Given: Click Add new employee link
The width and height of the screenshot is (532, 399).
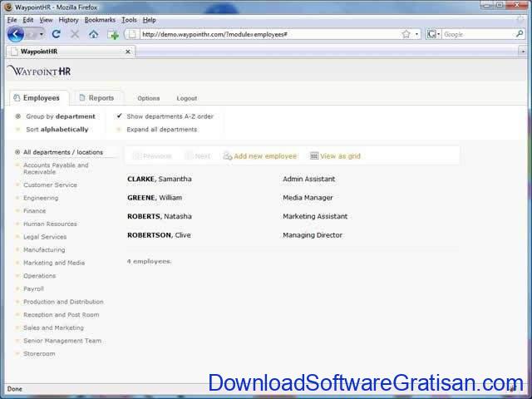Looking at the screenshot, I should (x=260, y=156).
